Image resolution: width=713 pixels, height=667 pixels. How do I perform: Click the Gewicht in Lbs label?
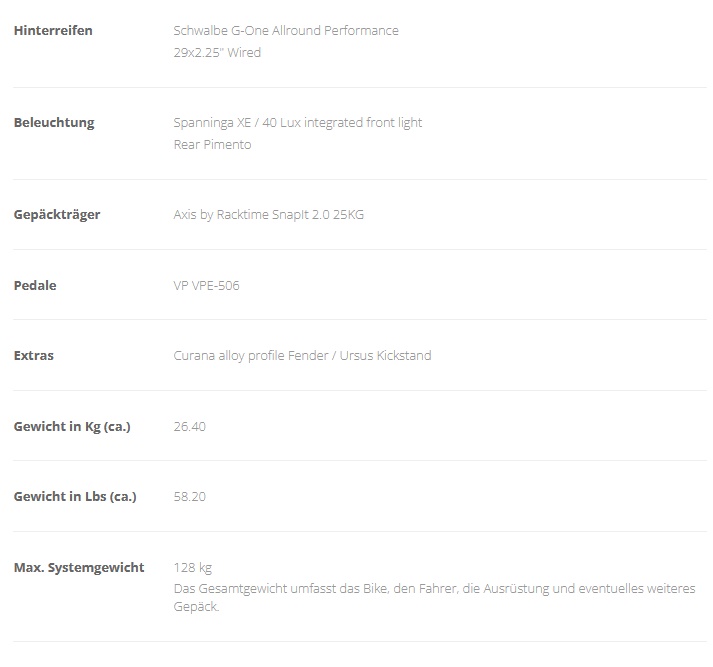tap(75, 496)
